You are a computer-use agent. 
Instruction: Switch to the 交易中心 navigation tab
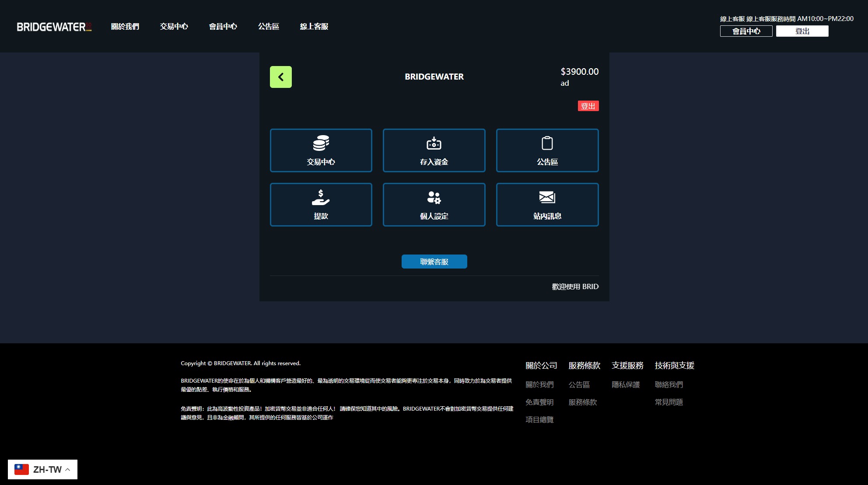[x=174, y=26]
